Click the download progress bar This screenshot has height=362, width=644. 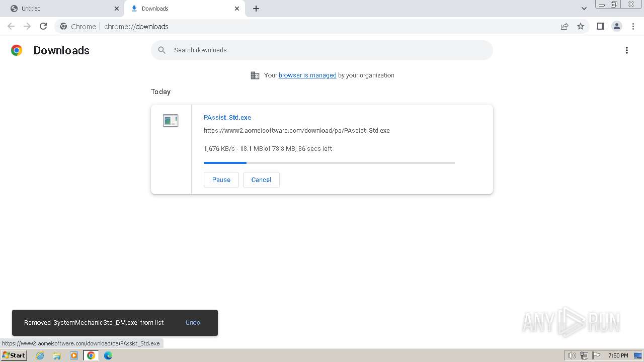tap(329, 163)
